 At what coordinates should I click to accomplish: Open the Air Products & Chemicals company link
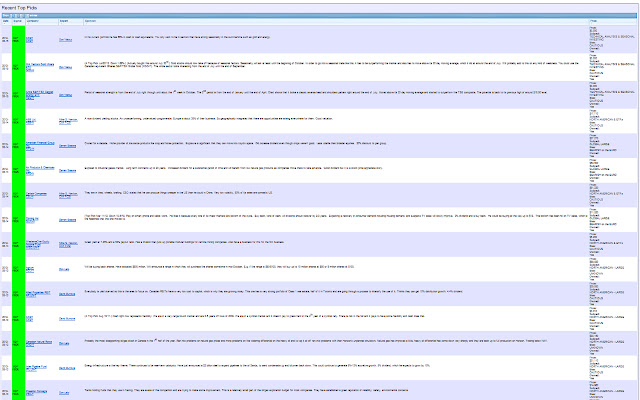click(40, 169)
